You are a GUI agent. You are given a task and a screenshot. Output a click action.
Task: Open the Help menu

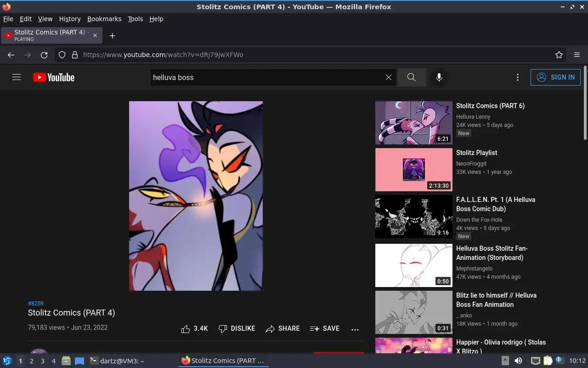[x=156, y=19]
